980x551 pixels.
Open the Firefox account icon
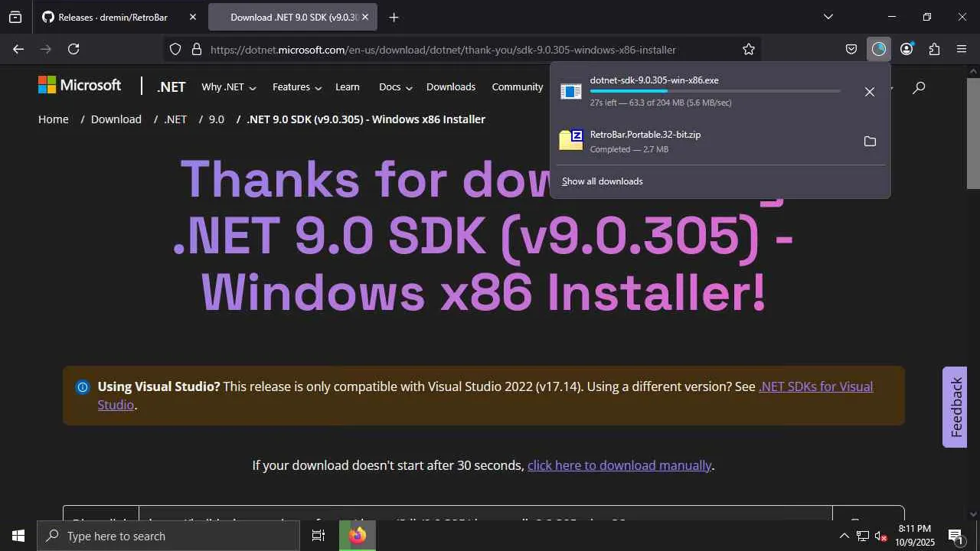coord(906,49)
